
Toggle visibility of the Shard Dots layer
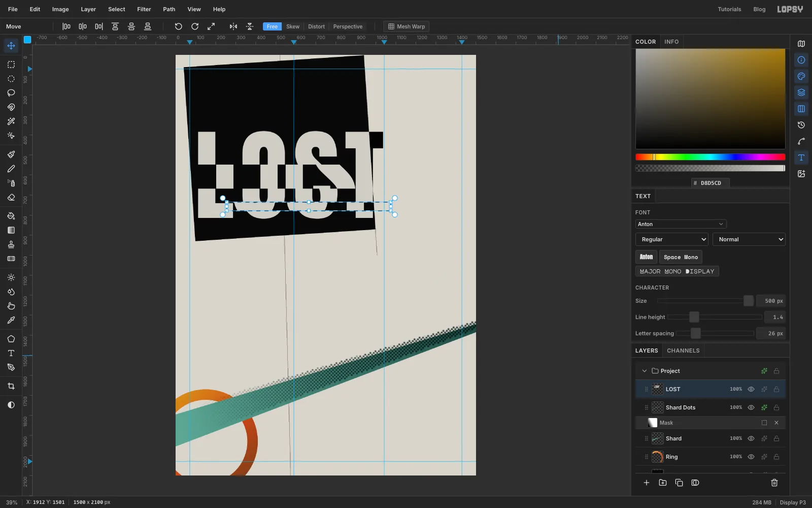click(751, 407)
